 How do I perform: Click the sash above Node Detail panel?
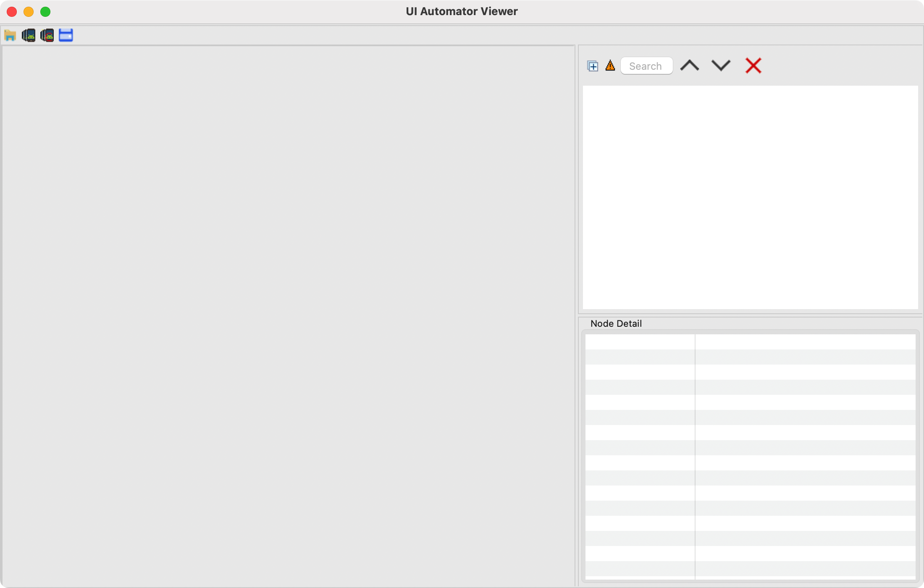[x=750, y=315]
